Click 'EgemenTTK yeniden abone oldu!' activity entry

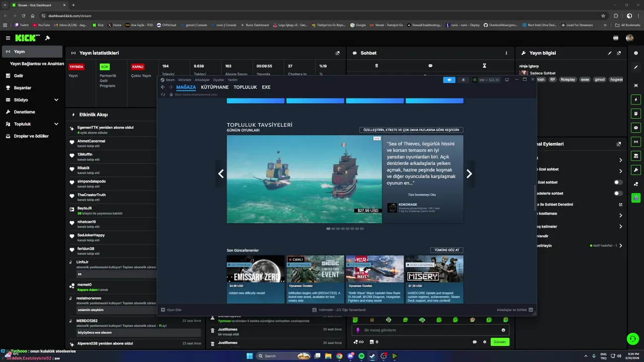pyautogui.click(x=105, y=127)
